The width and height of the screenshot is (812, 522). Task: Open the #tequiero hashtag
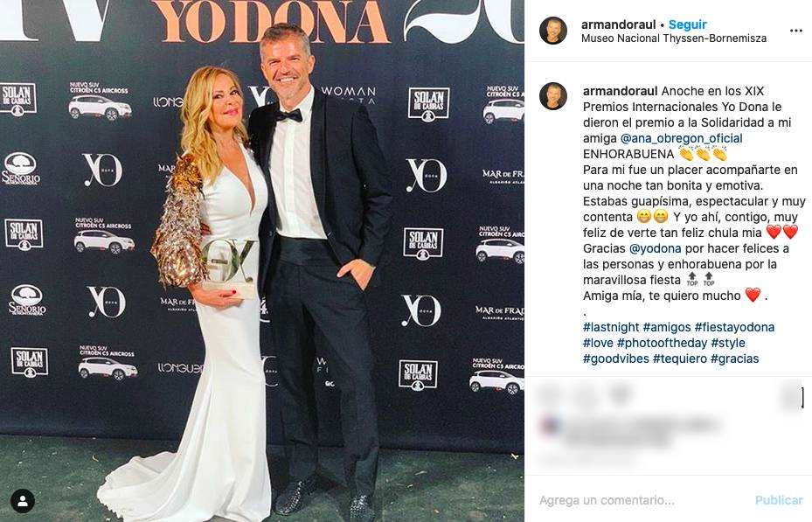[x=679, y=358]
